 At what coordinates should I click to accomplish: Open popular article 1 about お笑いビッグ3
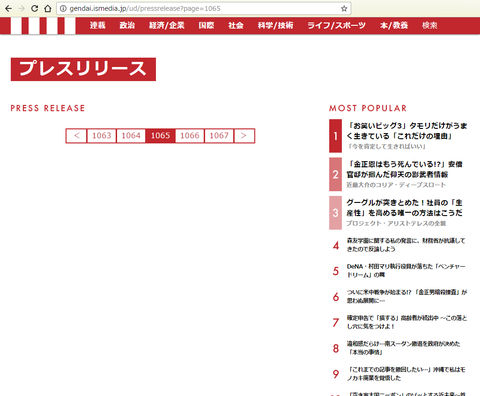(407, 131)
